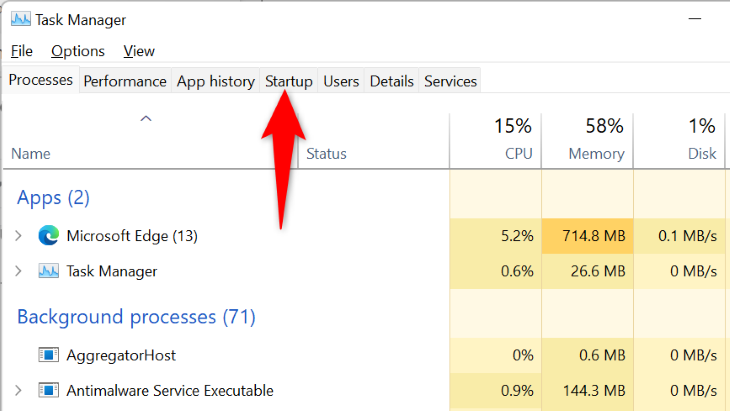Viewport: 730px width, 411px height.
Task: Expand the Microsoft Edge process group
Action: [18, 236]
